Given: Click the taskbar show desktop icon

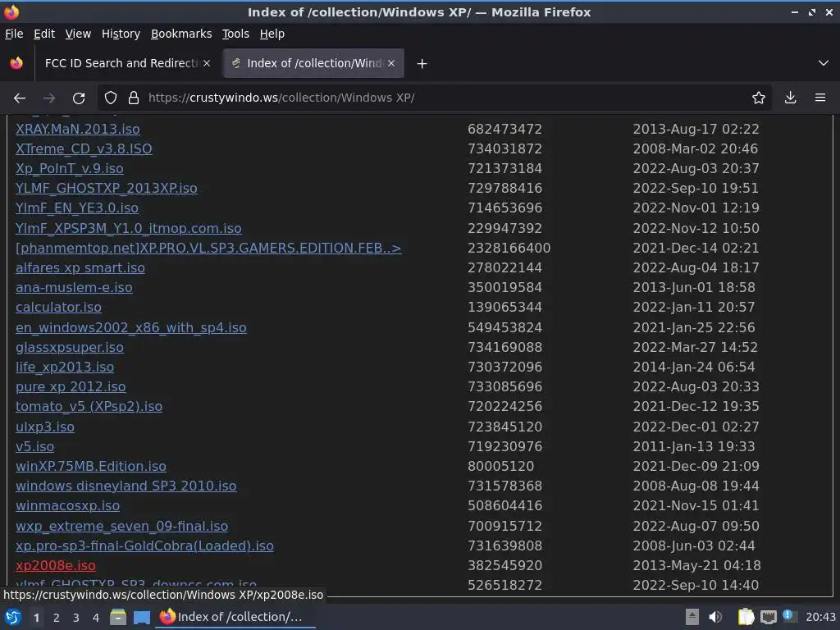Looking at the screenshot, I should (x=142, y=618).
